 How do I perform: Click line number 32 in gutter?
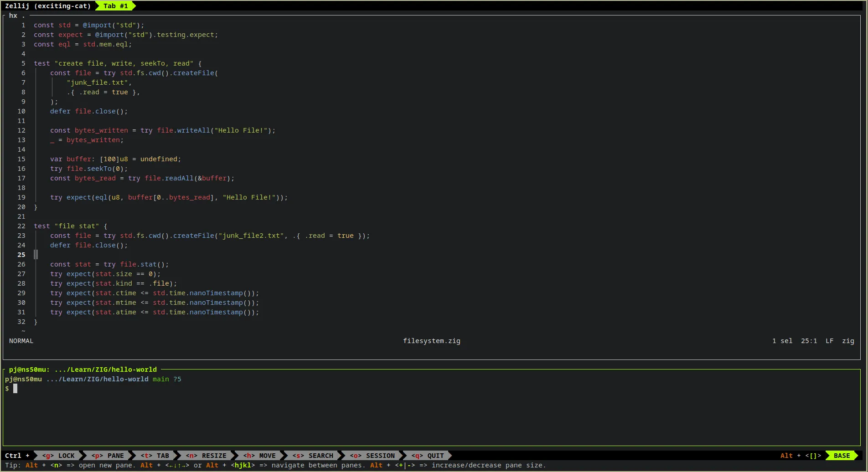pyautogui.click(x=21, y=322)
